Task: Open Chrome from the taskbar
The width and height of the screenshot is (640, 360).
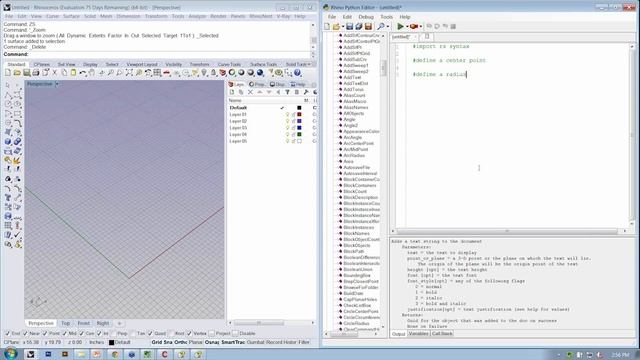Action: (x=115, y=354)
